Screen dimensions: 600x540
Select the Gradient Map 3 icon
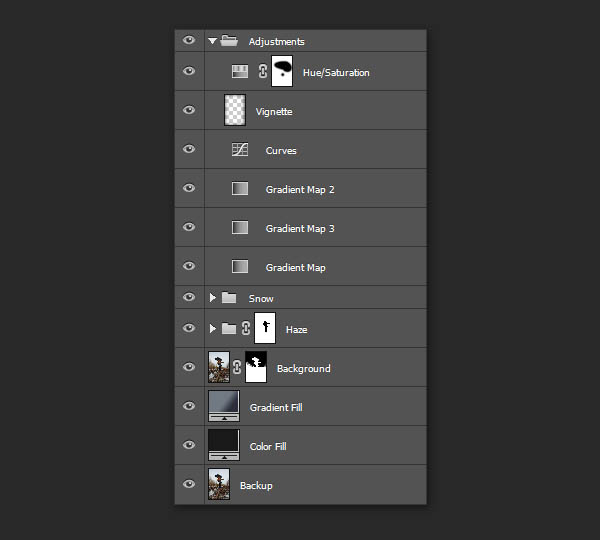[240, 228]
